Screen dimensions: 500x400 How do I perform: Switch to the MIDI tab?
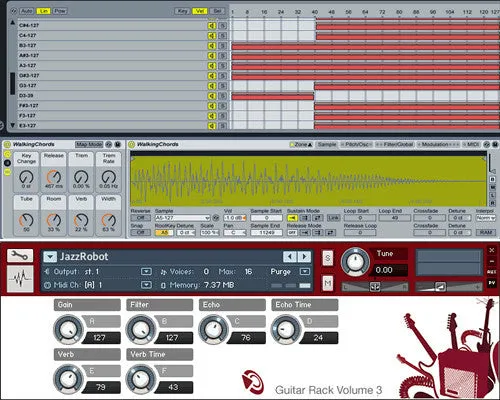tap(472, 144)
